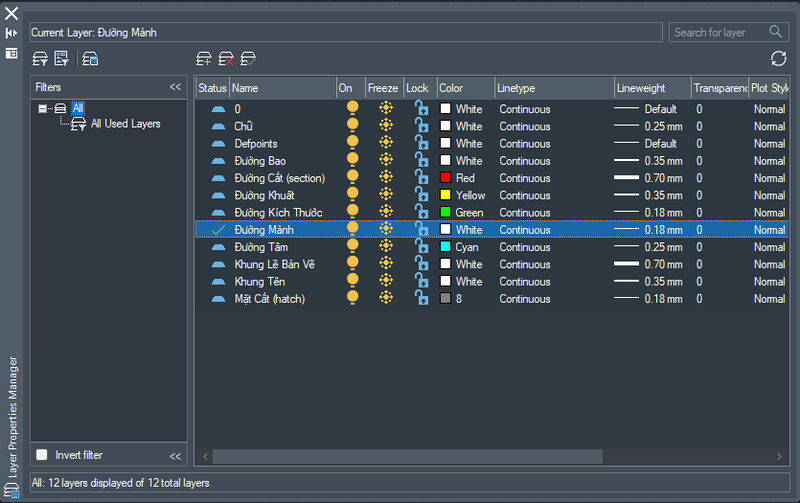Select the Đường Tâm layer name
This screenshot has width=800, height=503.
click(261, 247)
